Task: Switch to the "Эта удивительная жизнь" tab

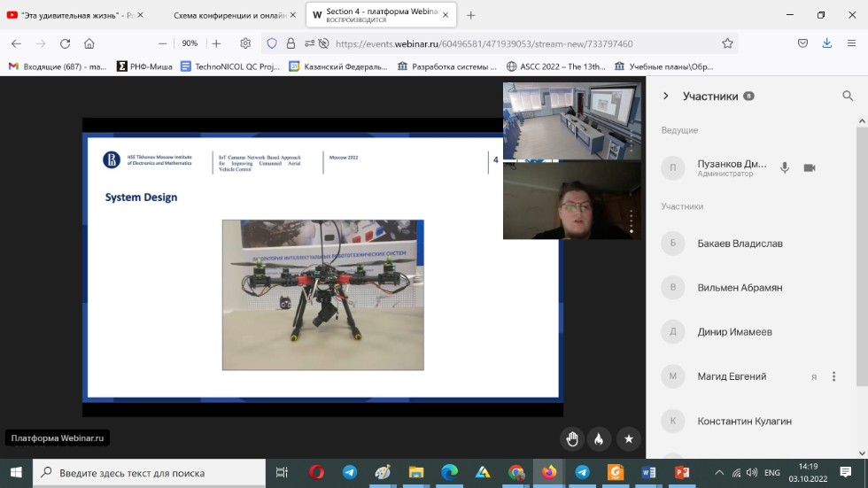Action: coord(71,15)
